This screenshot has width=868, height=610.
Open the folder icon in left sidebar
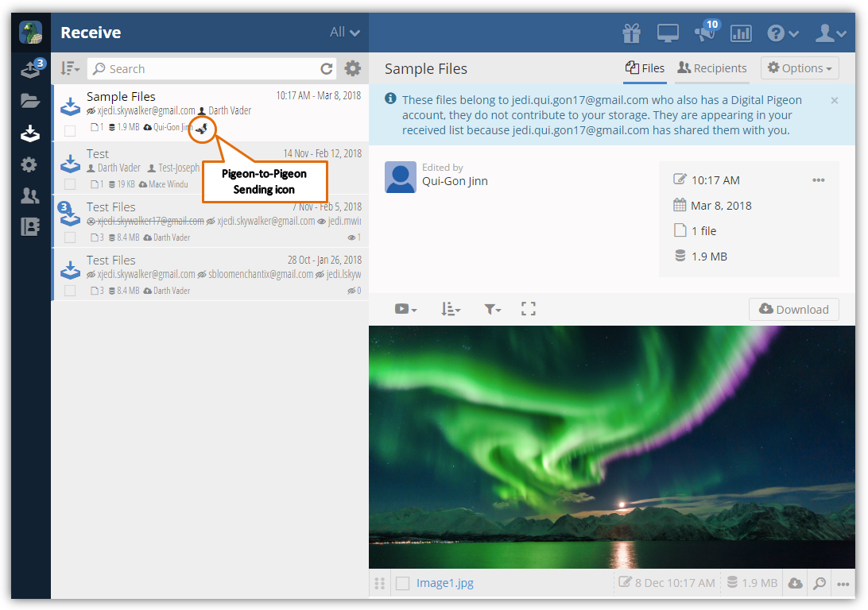pos(29,101)
